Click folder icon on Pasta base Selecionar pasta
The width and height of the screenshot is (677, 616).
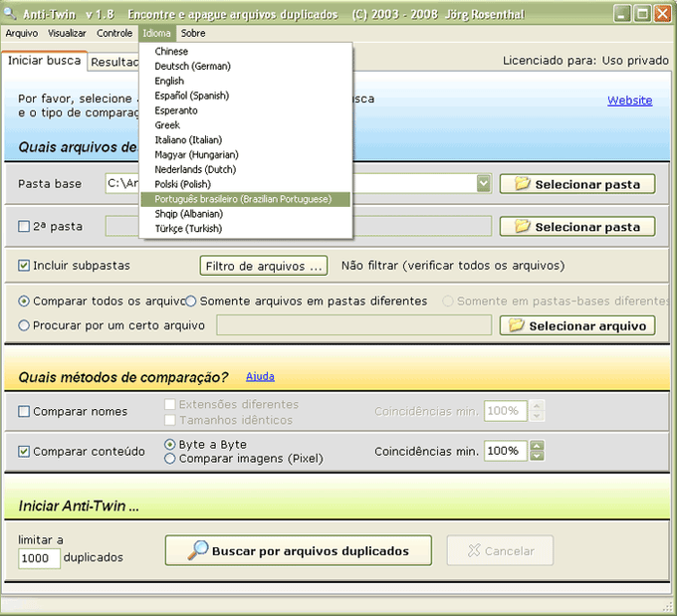tap(522, 183)
